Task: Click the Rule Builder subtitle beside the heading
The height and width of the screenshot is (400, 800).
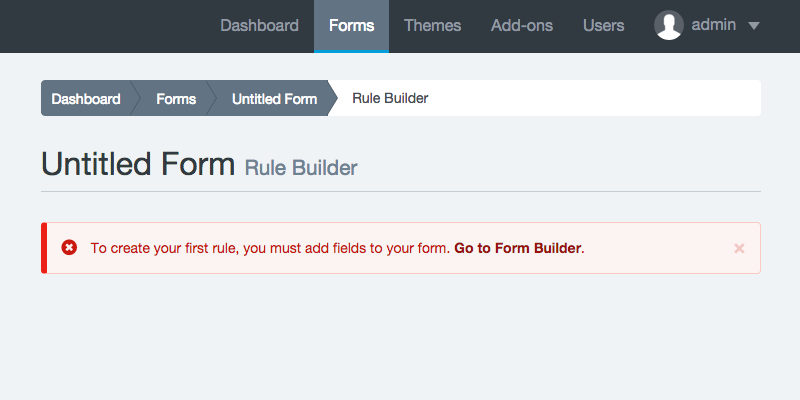Action: pyautogui.click(x=301, y=168)
